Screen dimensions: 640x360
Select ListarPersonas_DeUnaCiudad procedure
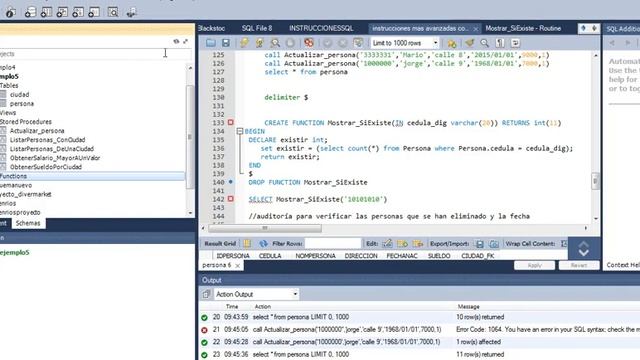point(52,149)
